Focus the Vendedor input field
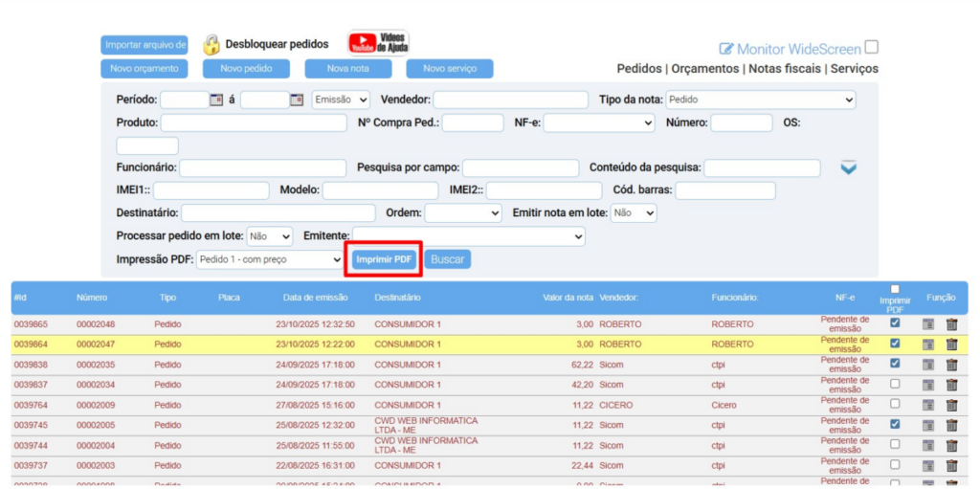Image resolution: width=980 pixels, height=489 pixels. coord(511,100)
